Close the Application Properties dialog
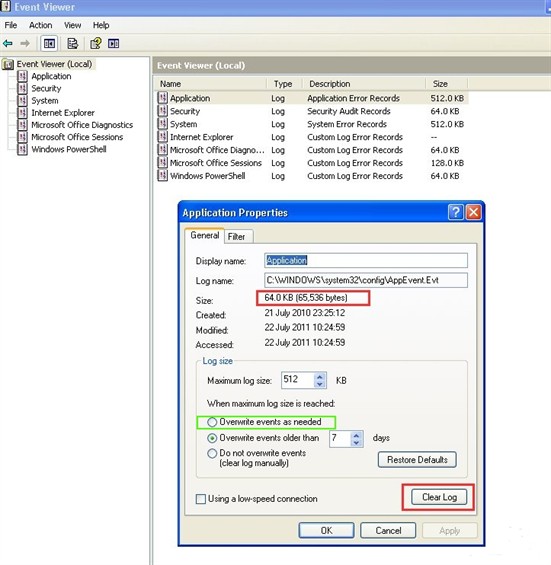 (x=474, y=212)
